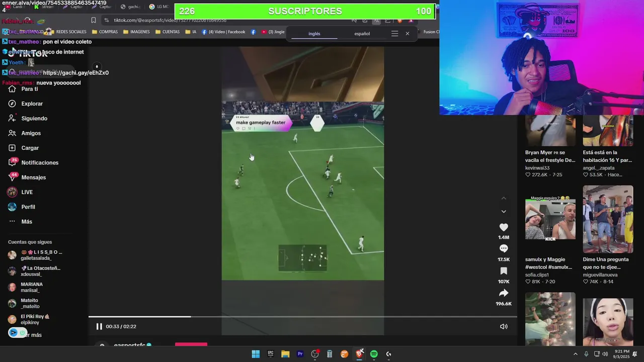Screen dimensions: 644x362
Task: Seek on the video progress bar
Action: pos(302,317)
